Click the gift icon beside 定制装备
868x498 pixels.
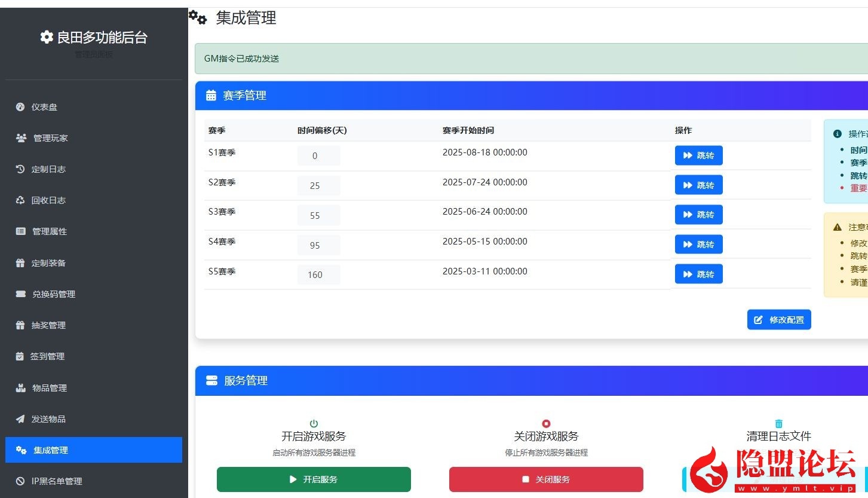(x=20, y=263)
